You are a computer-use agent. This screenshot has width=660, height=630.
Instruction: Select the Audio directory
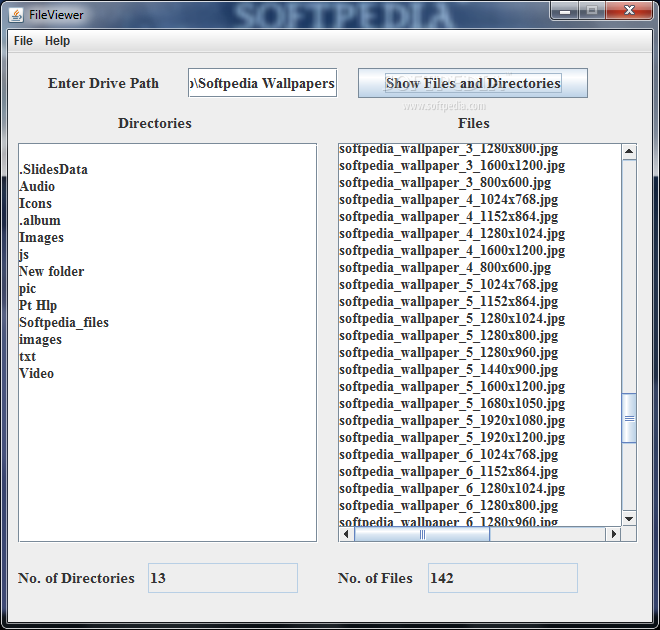37,186
